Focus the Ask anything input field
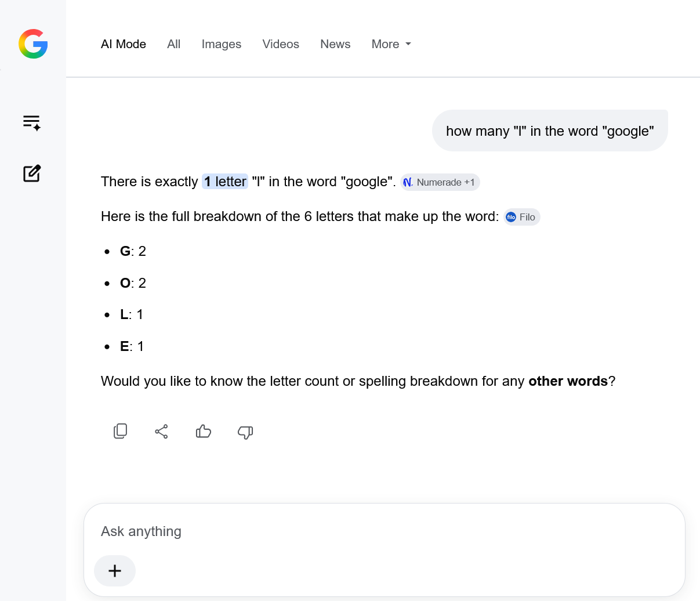The image size is (700, 601). coord(384,531)
